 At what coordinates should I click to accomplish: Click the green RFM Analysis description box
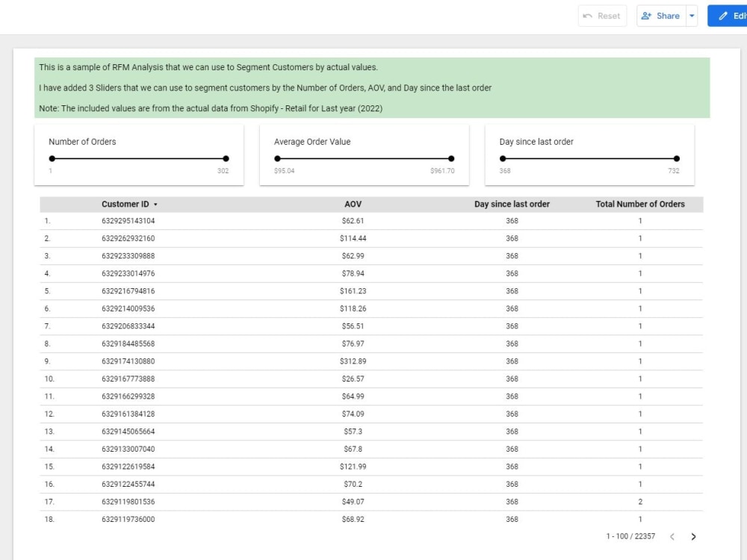coord(372,87)
